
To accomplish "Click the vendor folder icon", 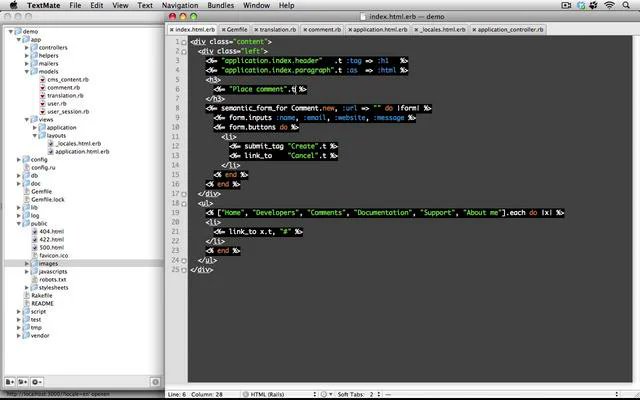I will point(26,336).
